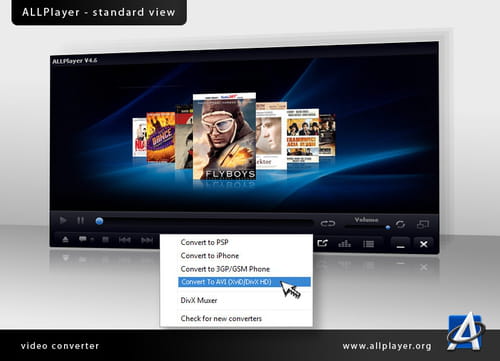The image size is (500, 361).
Task: Skip to next track
Action: click(x=147, y=240)
